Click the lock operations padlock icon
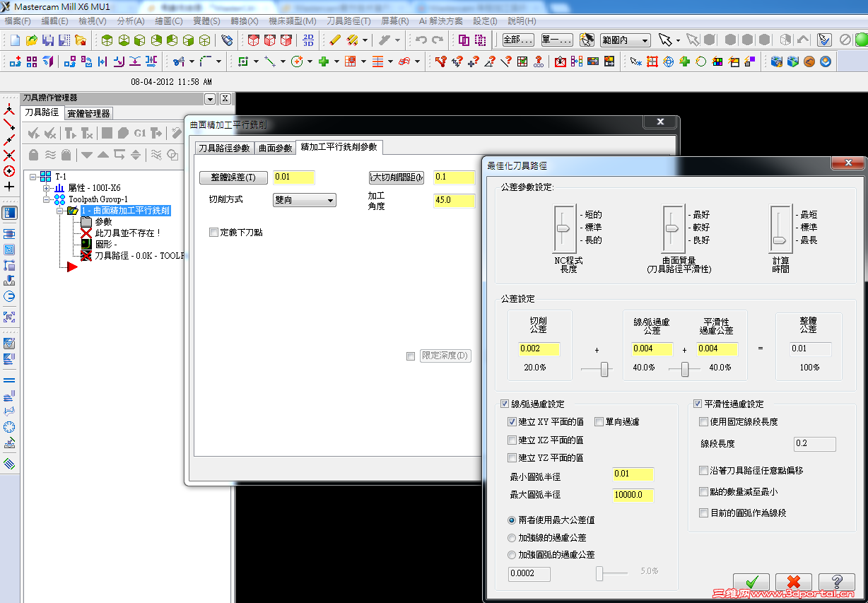This screenshot has height=603, width=868. point(33,155)
